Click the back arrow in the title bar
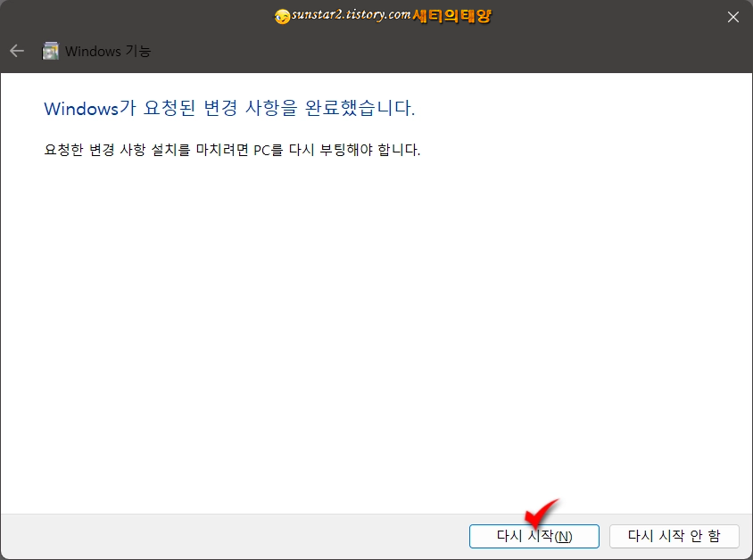 point(17,51)
